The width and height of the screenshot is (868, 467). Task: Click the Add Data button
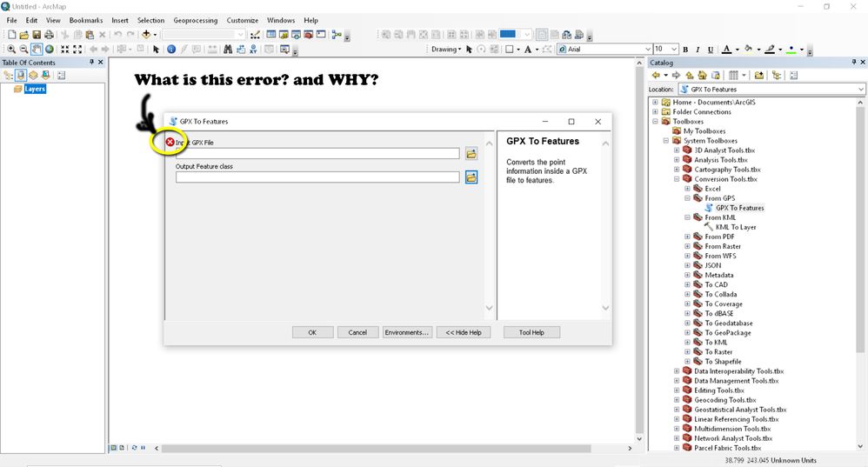coord(146,35)
